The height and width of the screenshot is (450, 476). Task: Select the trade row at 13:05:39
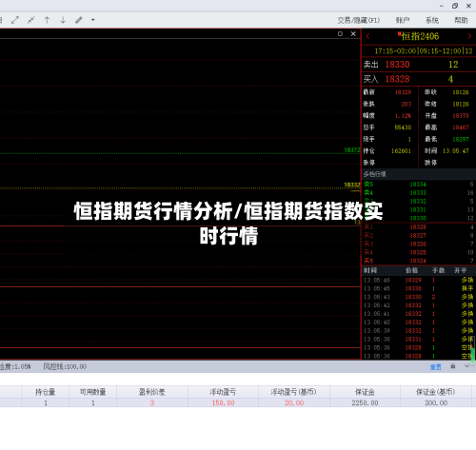pyautogui.click(x=418, y=331)
